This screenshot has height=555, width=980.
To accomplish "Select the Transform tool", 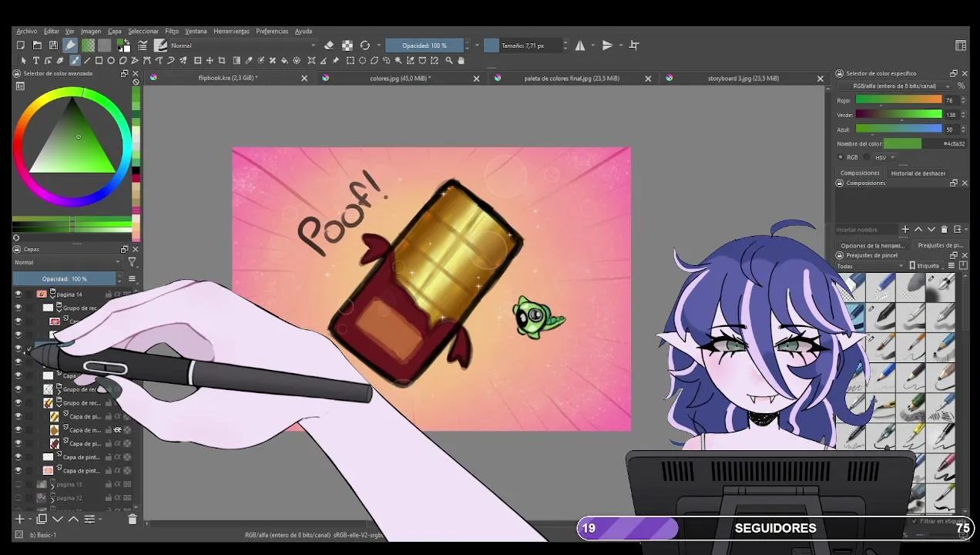I will click(x=197, y=60).
